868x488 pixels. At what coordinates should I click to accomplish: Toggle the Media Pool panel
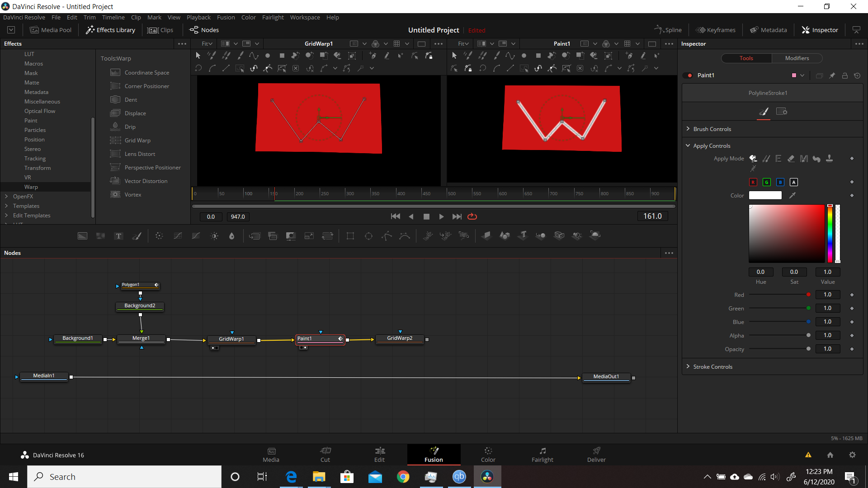(51, 30)
